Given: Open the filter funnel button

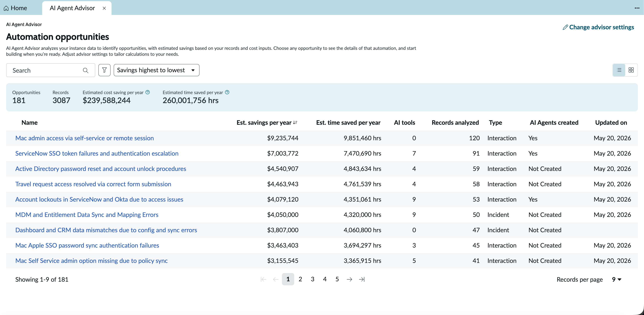Looking at the screenshot, I should pos(104,70).
